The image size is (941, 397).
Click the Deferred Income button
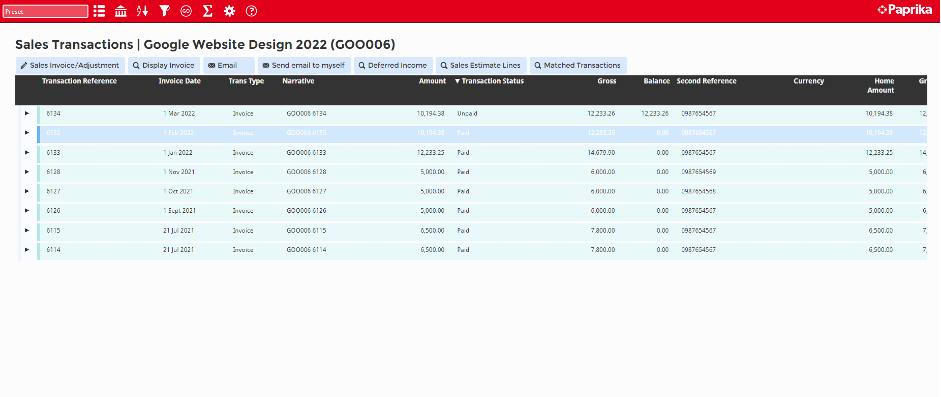(393, 65)
